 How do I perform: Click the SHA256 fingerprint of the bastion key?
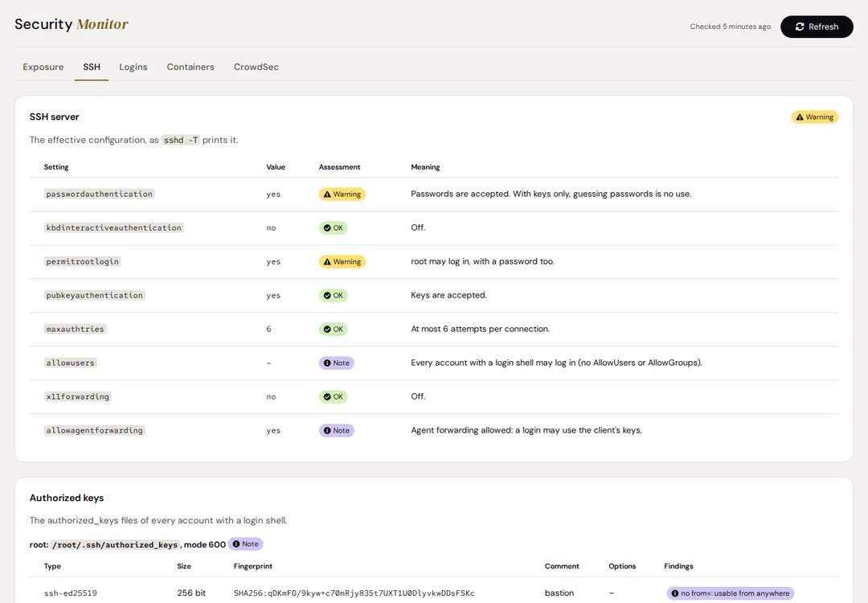354,593
